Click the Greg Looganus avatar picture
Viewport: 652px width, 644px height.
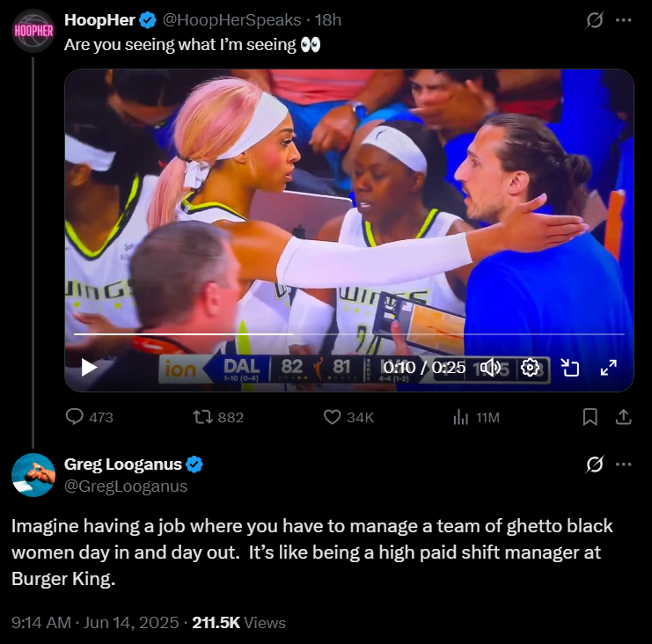pos(33,475)
